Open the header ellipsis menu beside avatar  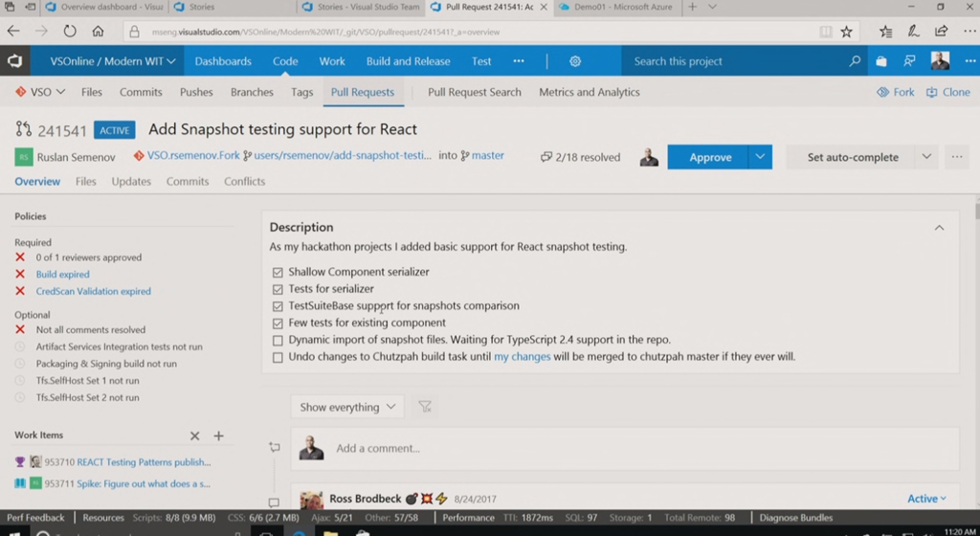[x=970, y=61]
